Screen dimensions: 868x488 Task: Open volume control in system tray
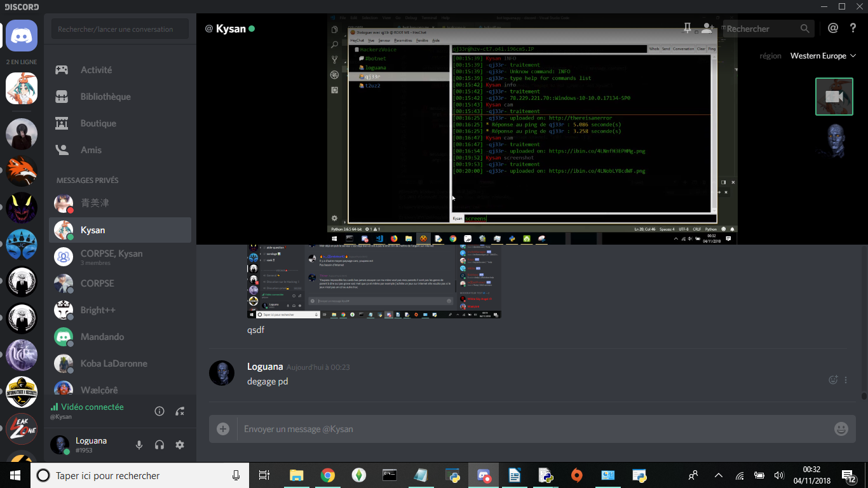(778, 475)
